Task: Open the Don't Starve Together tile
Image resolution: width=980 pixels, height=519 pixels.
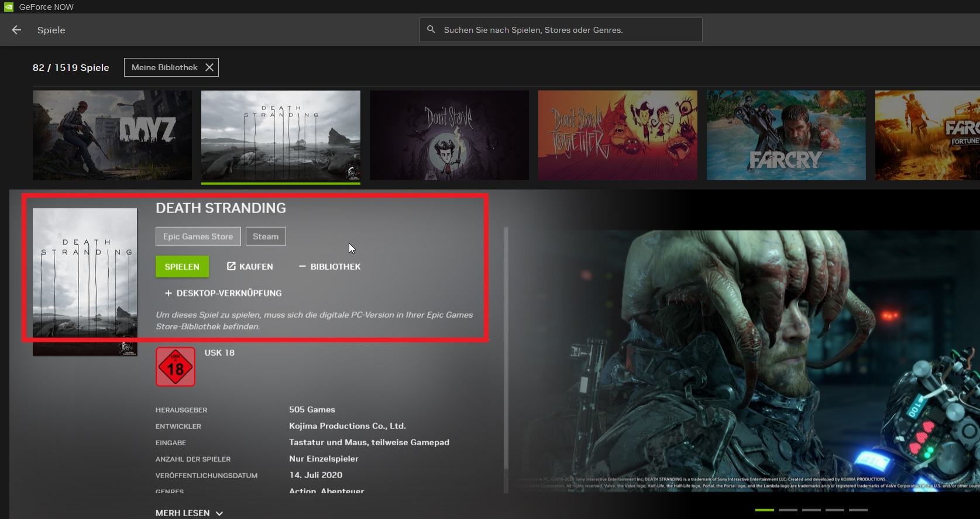Action: click(x=618, y=135)
